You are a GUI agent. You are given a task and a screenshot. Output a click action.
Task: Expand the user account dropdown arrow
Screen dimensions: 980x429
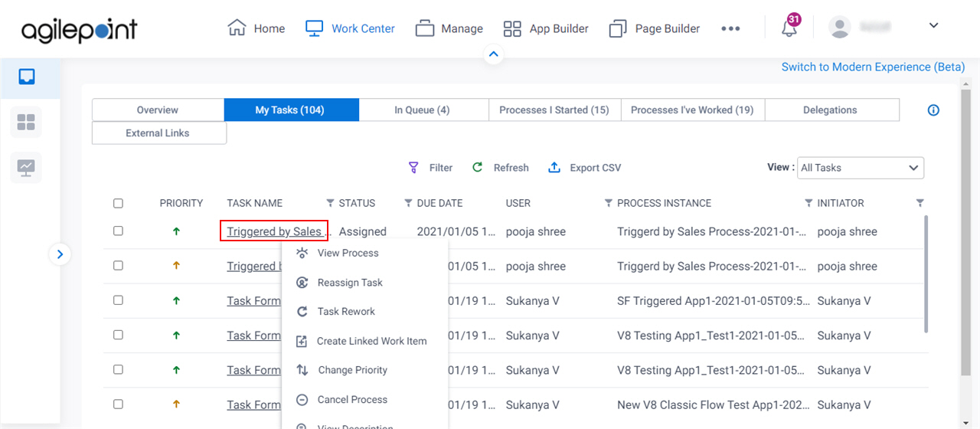[933, 25]
